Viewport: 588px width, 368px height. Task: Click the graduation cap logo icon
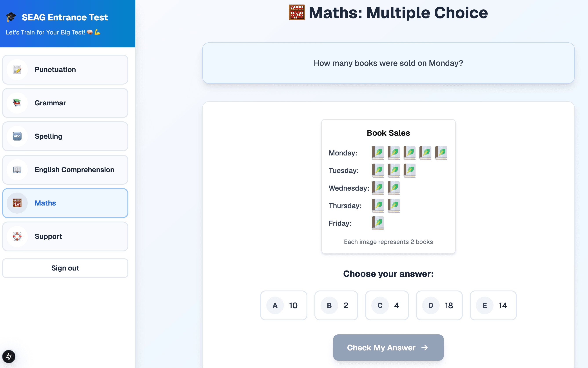11,17
